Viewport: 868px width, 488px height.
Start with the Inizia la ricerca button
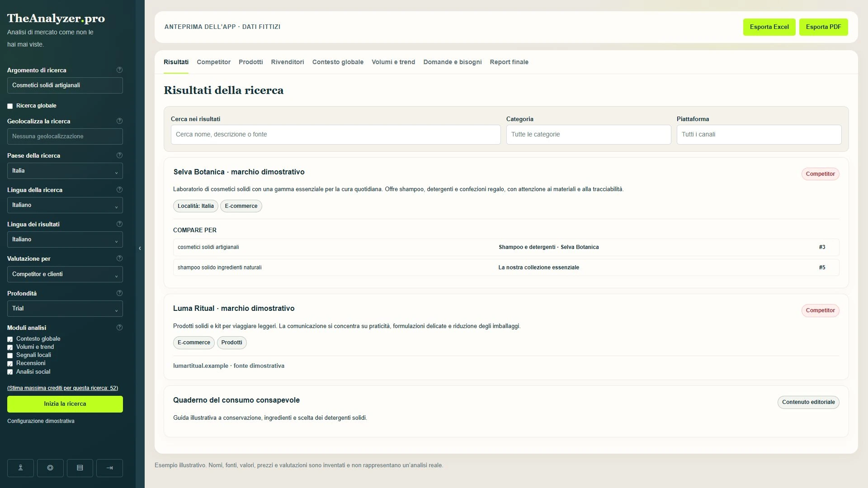click(65, 404)
